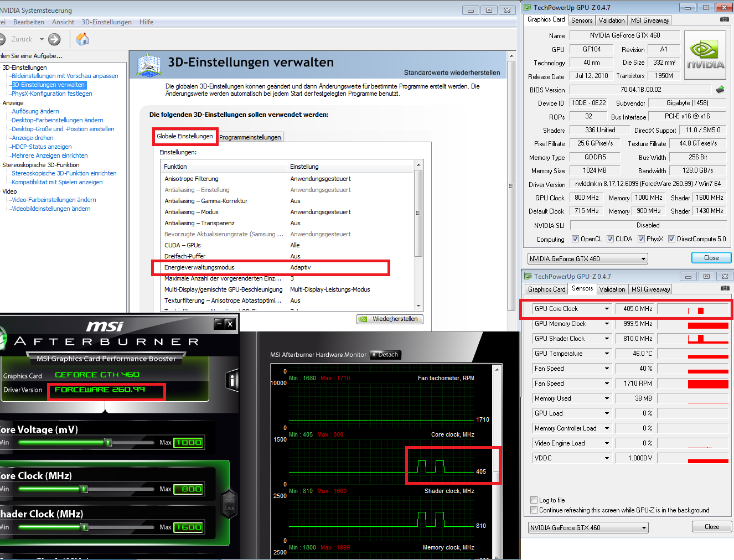Viewport: 734px width, 560px height.
Task: Open the GPU Core Clock sensor dropdown
Action: coord(607,309)
